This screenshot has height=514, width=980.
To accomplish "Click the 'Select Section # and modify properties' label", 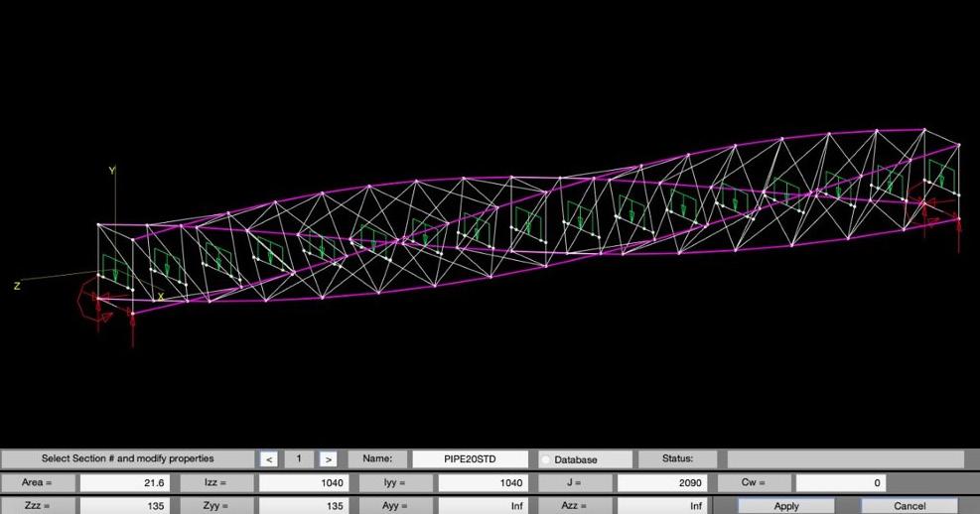I will click(127, 458).
